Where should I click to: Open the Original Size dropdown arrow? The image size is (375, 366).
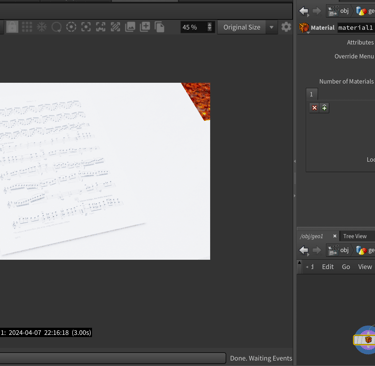tap(272, 27)
